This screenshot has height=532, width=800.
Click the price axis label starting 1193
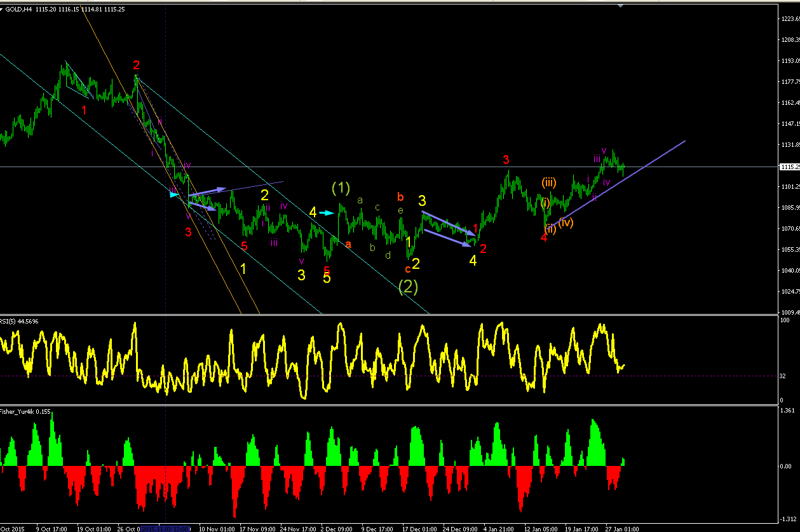[790, 60]
